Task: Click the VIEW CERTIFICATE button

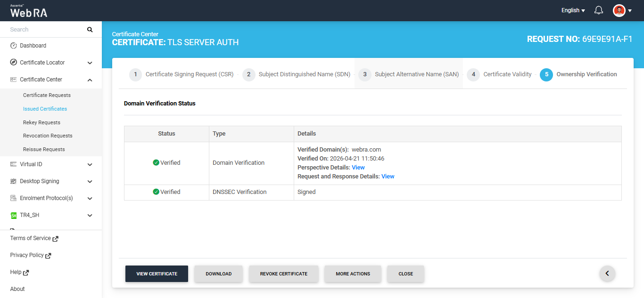Action: pyautogui.click(x=157, y=274)
